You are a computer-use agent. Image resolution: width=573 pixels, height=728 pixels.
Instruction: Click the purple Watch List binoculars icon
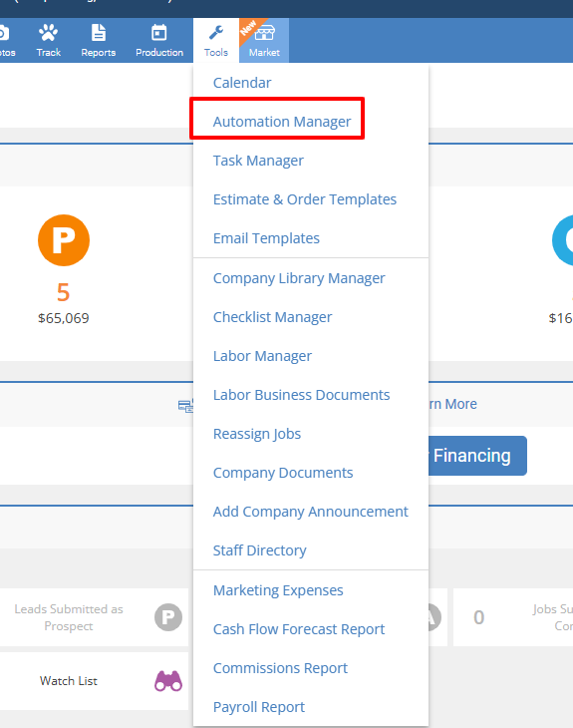pyautogui.click(x=168, y=681)
